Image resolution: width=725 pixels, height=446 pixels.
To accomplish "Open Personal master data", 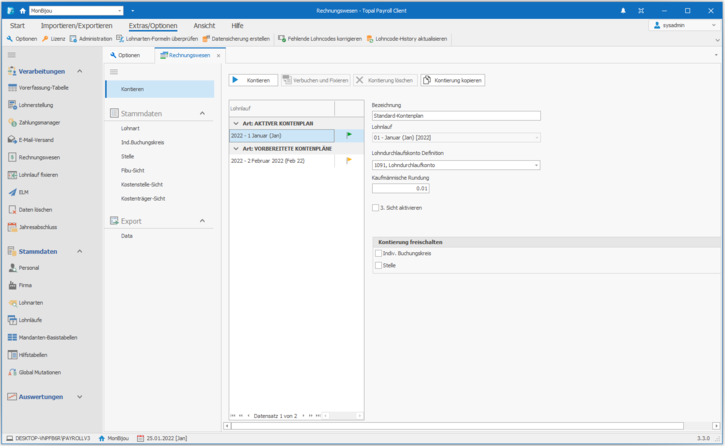I will click(29, 268).
